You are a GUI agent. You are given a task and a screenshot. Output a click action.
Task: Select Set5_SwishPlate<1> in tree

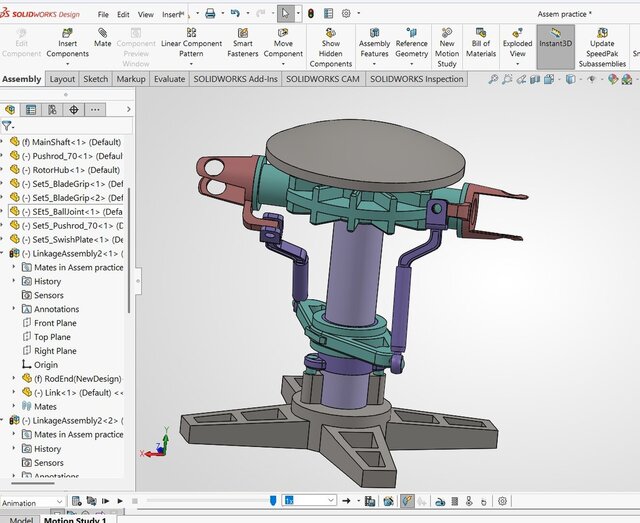tap(67, 239)
